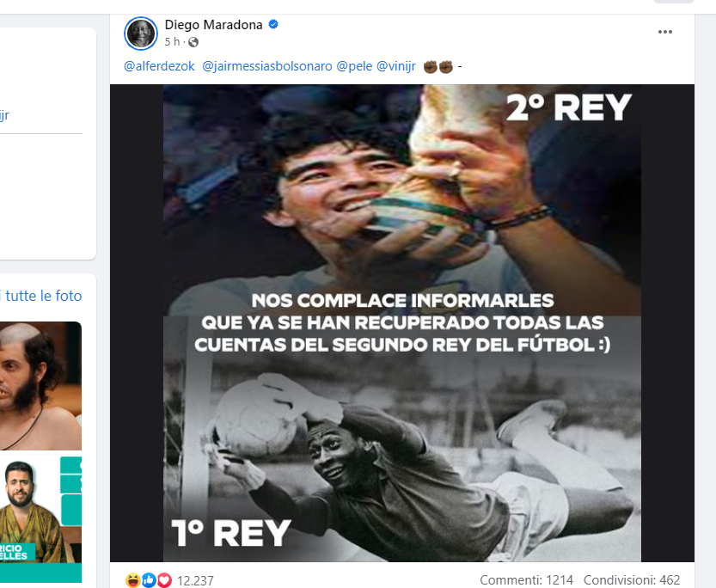Click the public globe privacy icon
This screenshot has width=716, height=588.
click(193, 42)
